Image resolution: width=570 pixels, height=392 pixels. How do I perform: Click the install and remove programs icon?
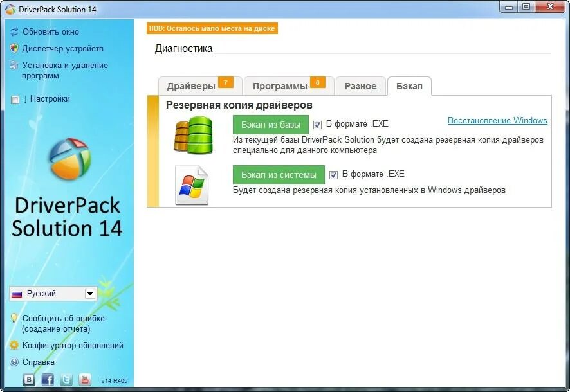14,66
